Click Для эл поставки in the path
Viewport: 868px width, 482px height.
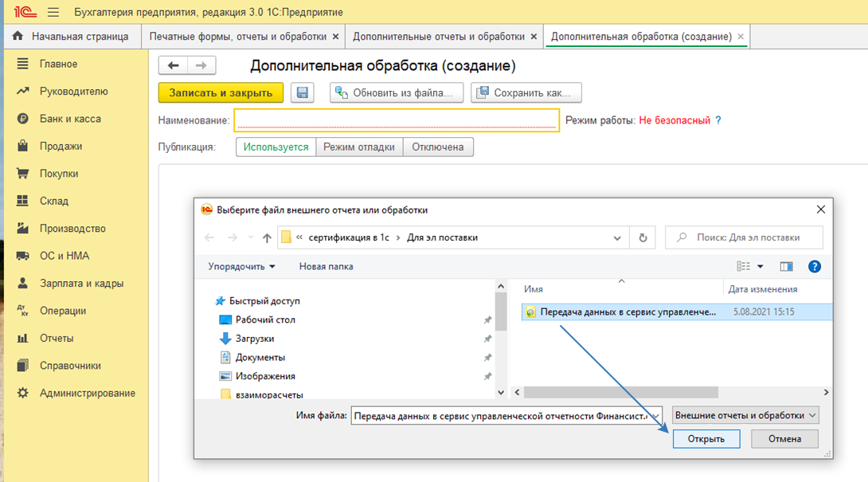[442, 237]
